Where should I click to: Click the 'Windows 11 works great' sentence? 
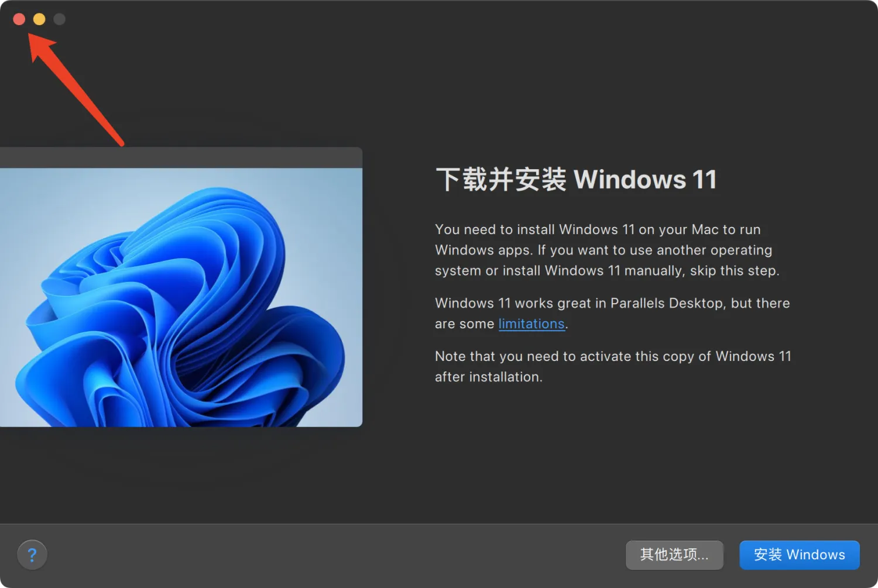612,313
